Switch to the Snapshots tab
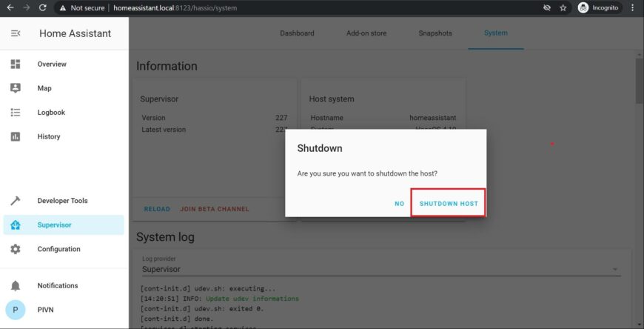Image resolution: width=644 pixels, height=329 pixels. coord(435,33)
